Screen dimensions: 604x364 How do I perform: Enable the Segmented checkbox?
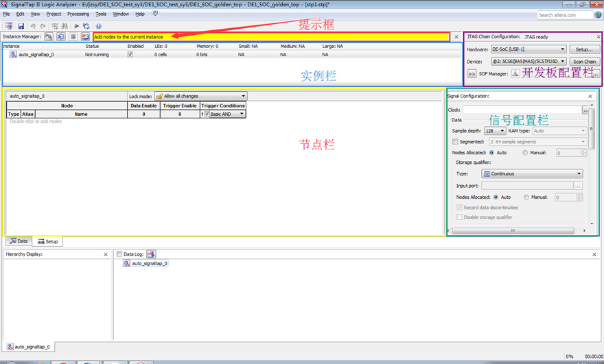[x=455, y=142]
